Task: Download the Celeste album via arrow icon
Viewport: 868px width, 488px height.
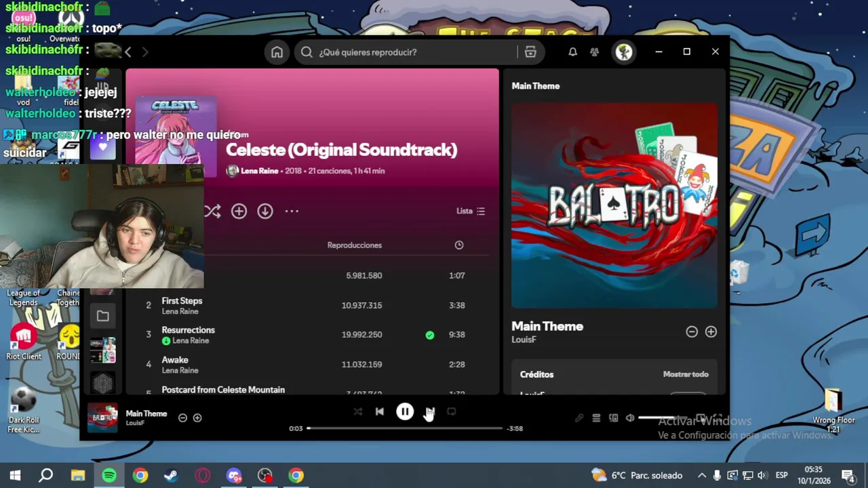Action: point(265,211)
